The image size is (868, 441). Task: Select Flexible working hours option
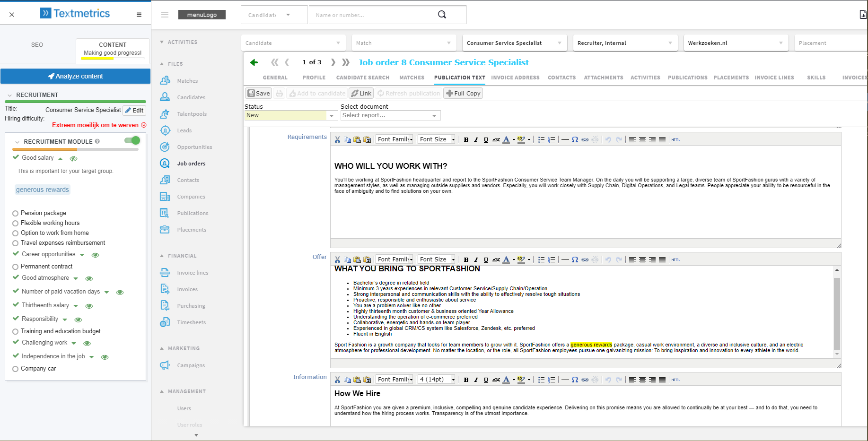pos(15,223)
